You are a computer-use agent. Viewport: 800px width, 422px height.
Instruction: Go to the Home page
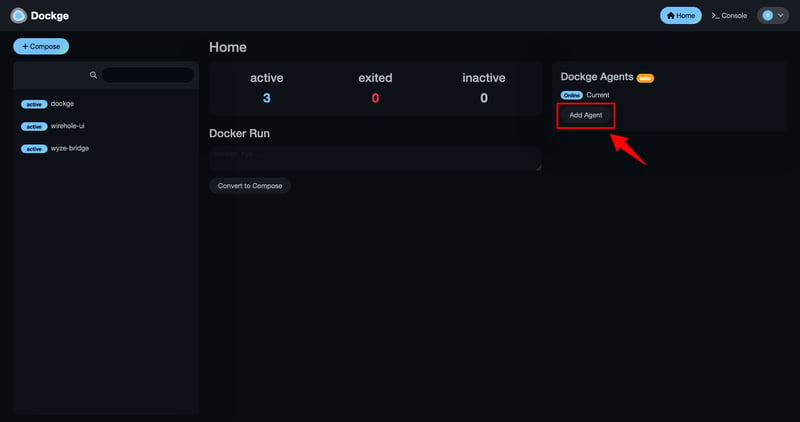coord(680,16)
